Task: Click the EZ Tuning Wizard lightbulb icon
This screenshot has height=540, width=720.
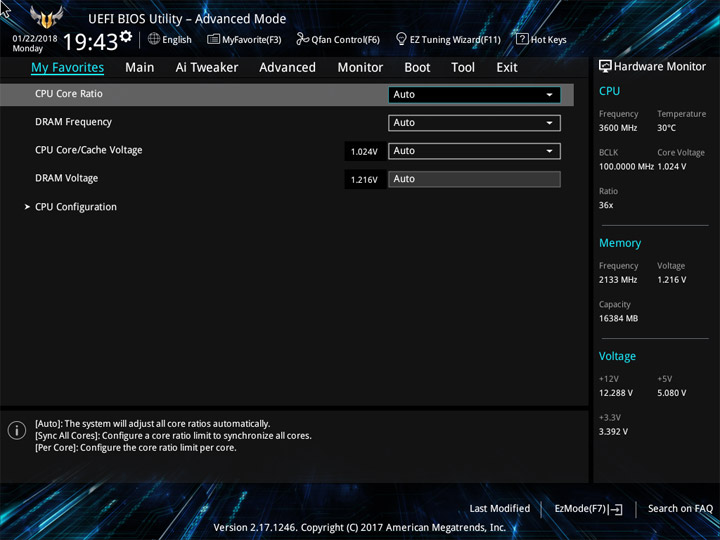Action: coord(401,39)
